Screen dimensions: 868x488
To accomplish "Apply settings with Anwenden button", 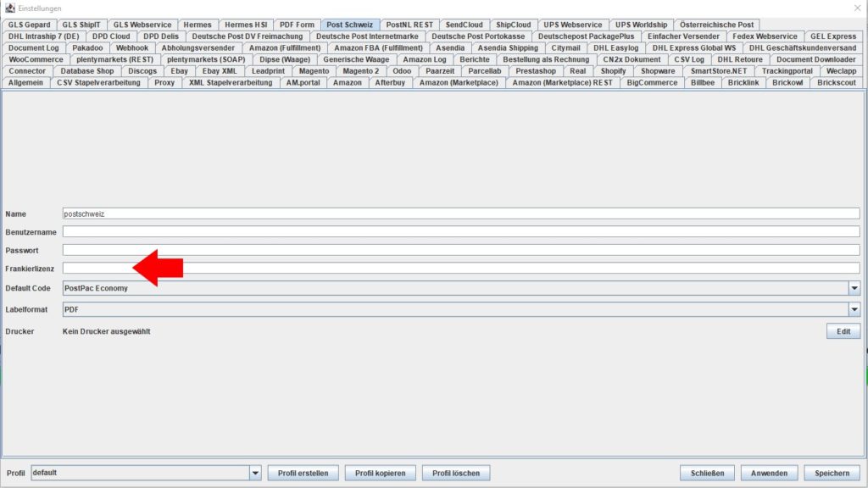I will [x=769, y=473].
